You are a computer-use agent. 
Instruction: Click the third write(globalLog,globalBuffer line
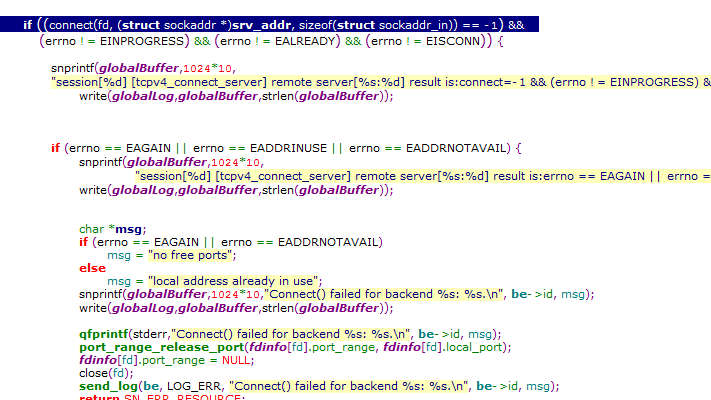236,308
